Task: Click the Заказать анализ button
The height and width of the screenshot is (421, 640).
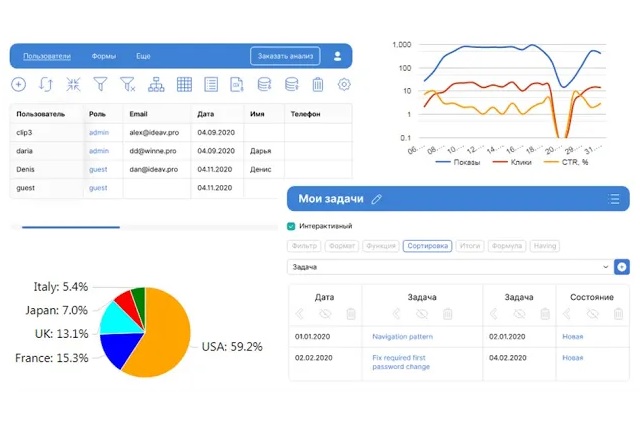Action: point(285,57)
